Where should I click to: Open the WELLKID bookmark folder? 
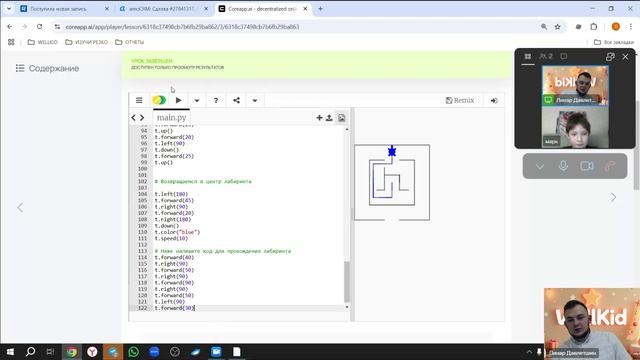pos(42,42)
